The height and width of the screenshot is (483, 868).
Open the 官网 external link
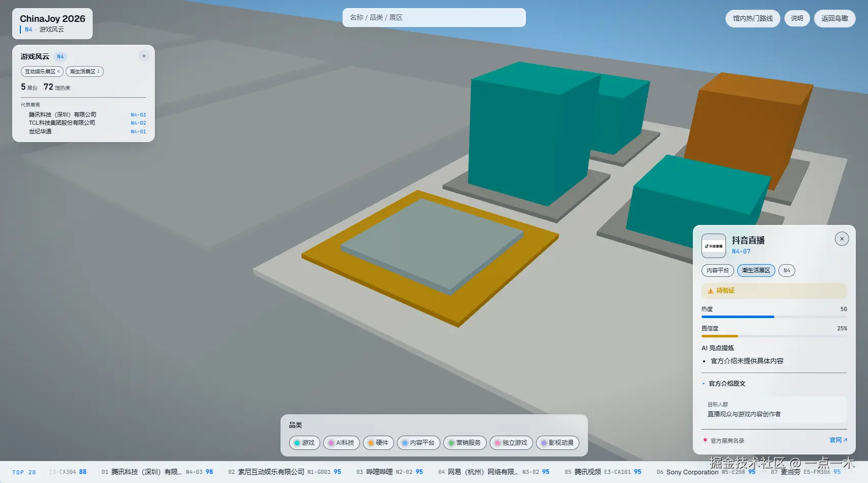pyautogui.click(x=838, y=440)
